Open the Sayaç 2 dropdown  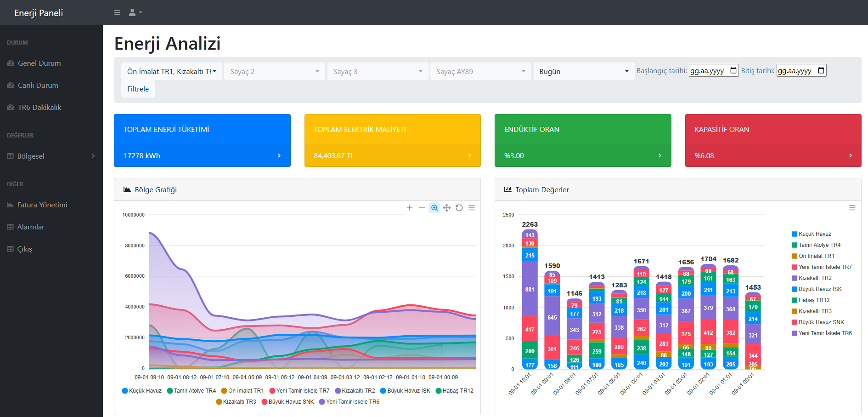pos(275,71)
